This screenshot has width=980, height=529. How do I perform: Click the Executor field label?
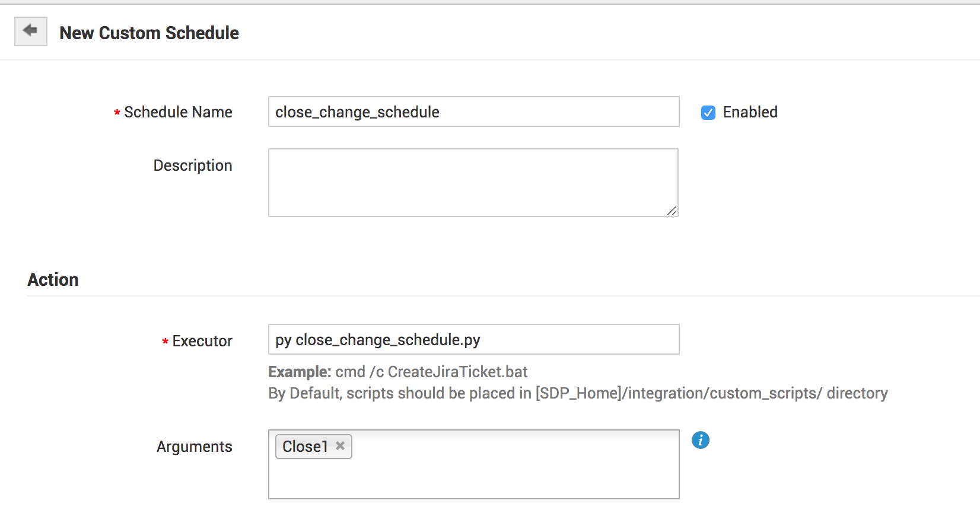pyautogui.click(x=202, y=341)
